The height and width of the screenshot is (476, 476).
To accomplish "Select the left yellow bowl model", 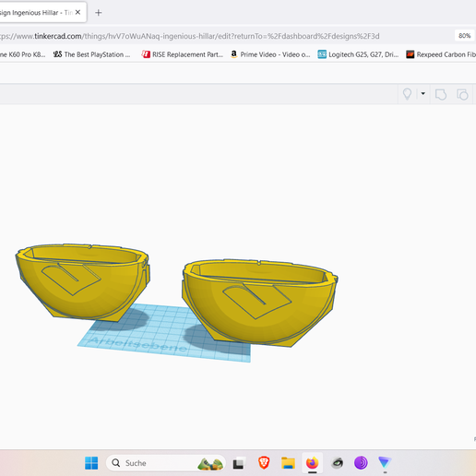I will pyautogui.click(x=83, y=282).
